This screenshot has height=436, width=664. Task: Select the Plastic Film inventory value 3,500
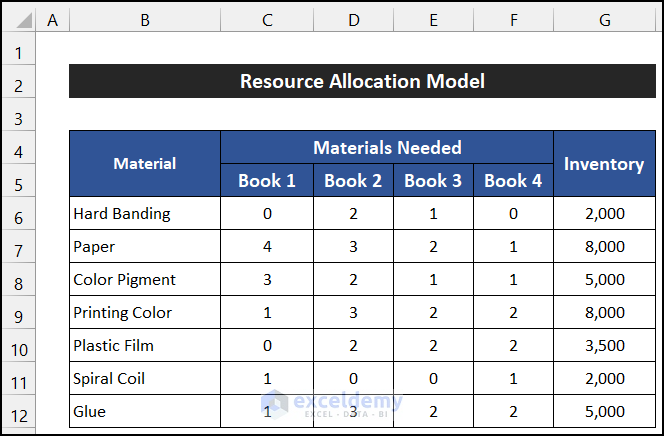(603, 346)
